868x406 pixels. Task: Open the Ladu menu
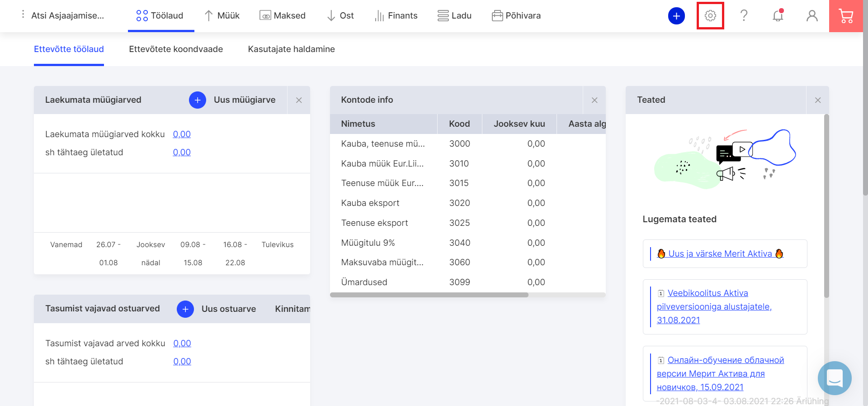pyautogui.click(x=454, y=16)
